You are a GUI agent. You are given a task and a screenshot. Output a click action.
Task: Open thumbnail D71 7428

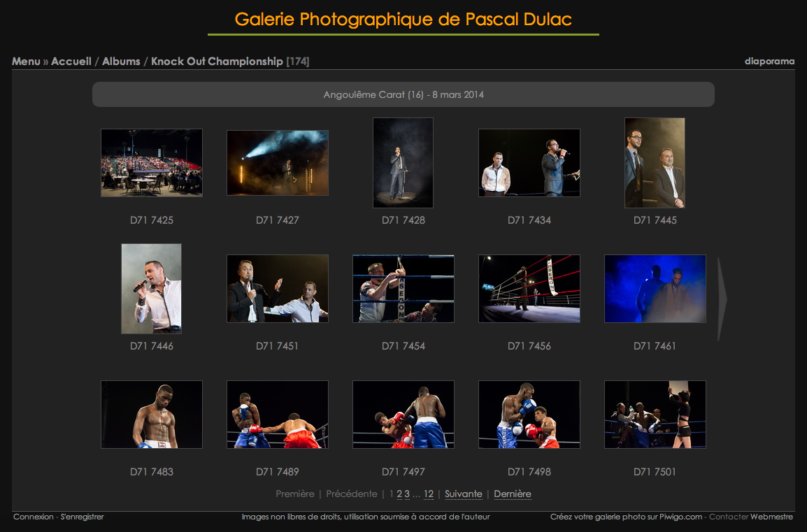tap(403, 163)
